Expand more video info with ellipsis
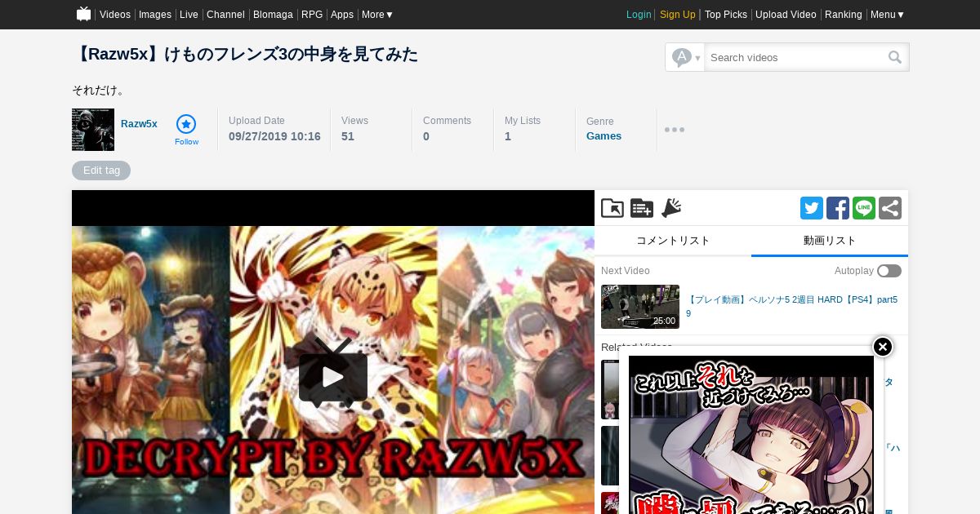The height and width of the screenshot is (514, 980). coord(674,130)
